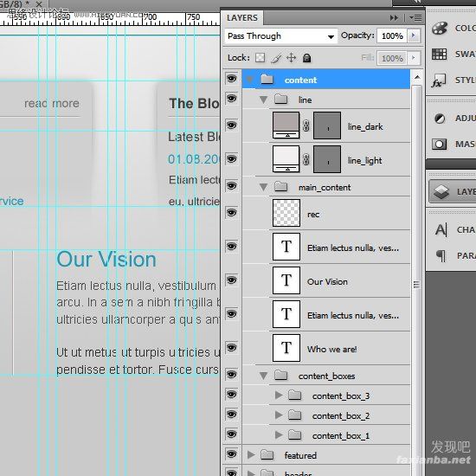Collapse the main_content group
The width and height of the screenshot is (476, 476).
coord(263,187)
